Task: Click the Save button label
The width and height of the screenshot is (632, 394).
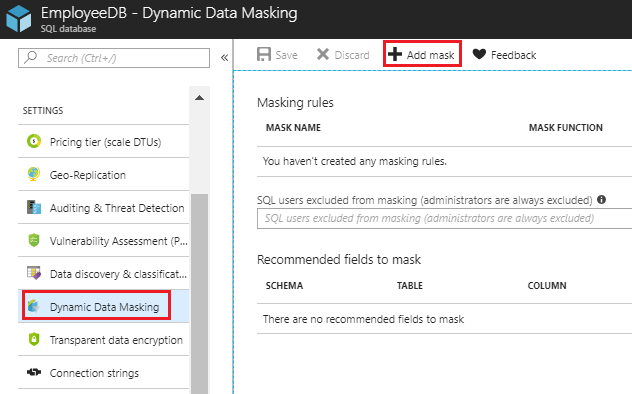Action: click(286, 55)
